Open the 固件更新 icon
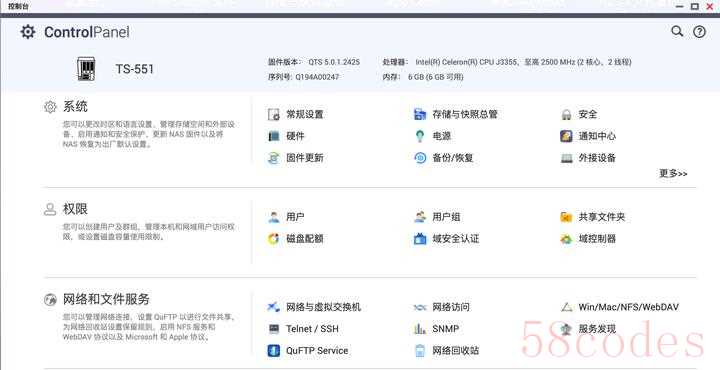The height and width of the screenshot is (370, 720). (274, 158)
